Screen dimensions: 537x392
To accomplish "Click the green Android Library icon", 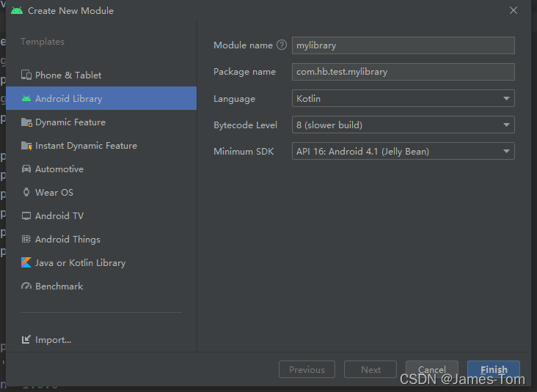I will 26,98.
